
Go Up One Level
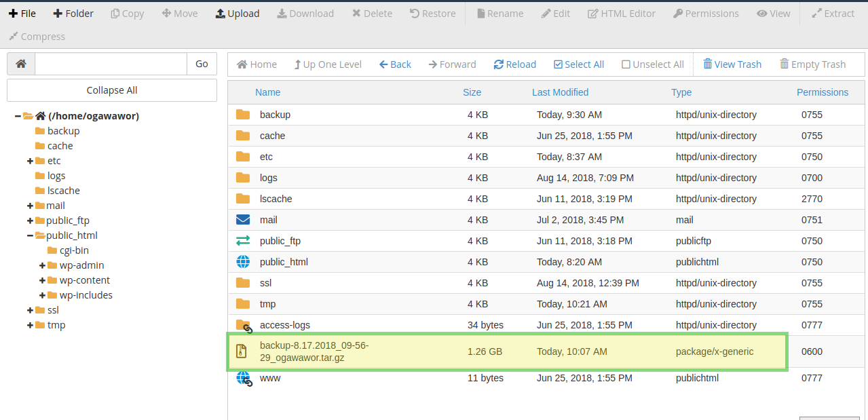tap(328, 64)
